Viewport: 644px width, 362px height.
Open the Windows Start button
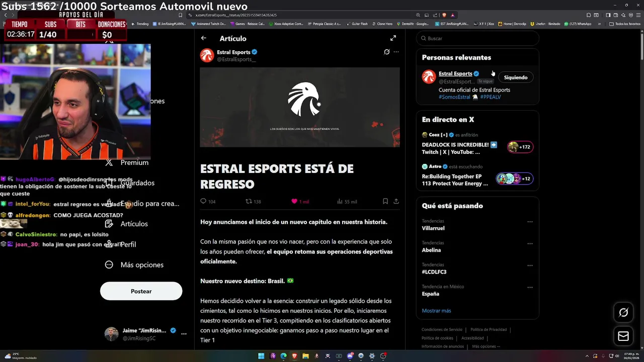(x=261, y=356)
